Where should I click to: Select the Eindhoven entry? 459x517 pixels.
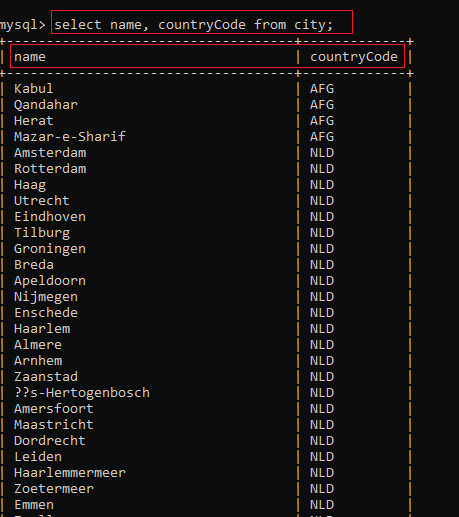(50, 217)
